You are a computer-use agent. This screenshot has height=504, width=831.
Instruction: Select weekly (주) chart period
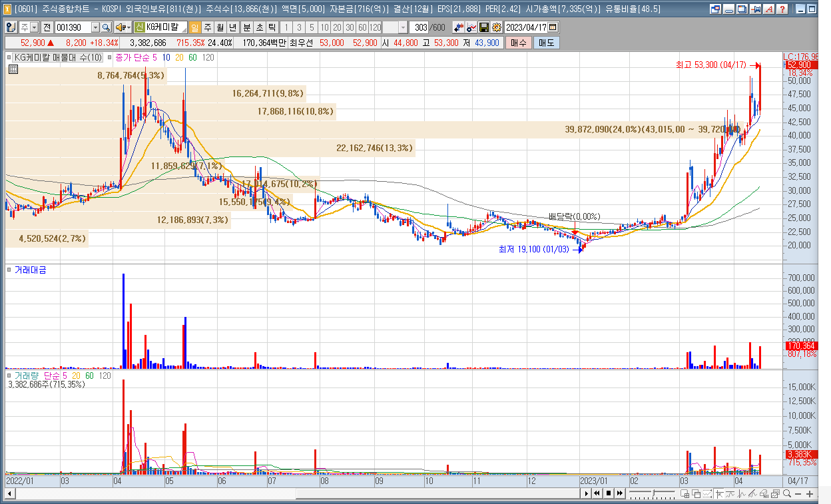point(208,27)
